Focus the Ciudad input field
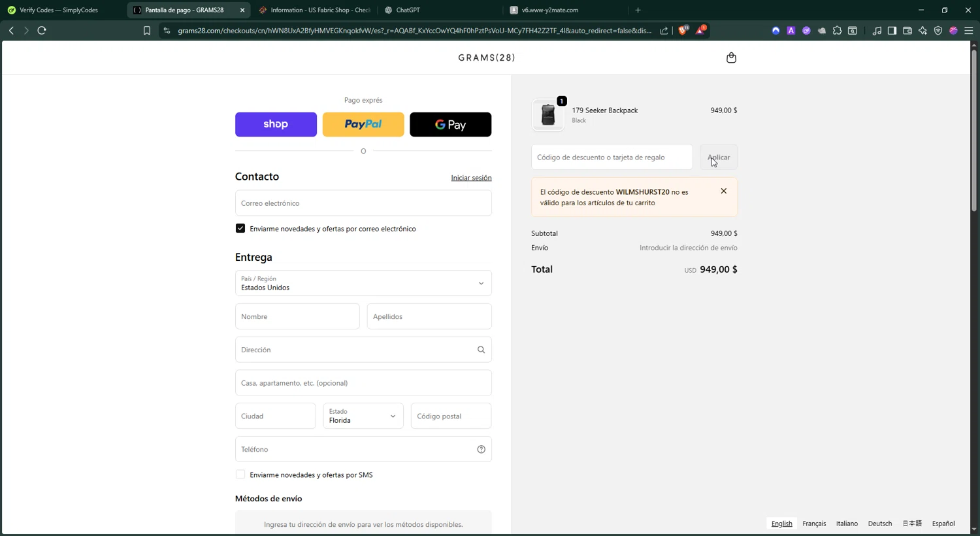Image resolution: width=980 pixels, height=536 pixels. (x=276, y=416)
